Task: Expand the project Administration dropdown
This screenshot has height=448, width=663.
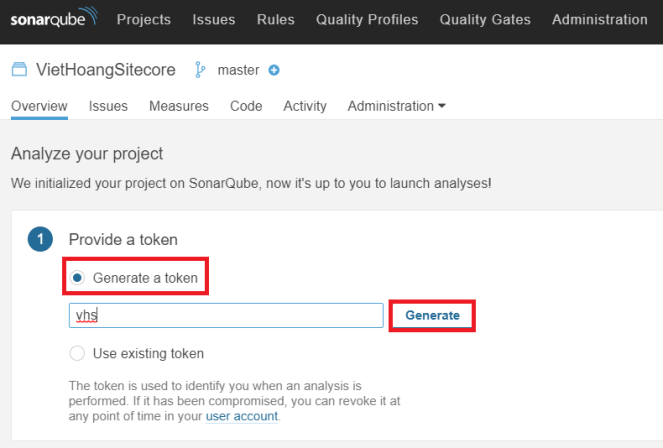Action: pos(396,106)
